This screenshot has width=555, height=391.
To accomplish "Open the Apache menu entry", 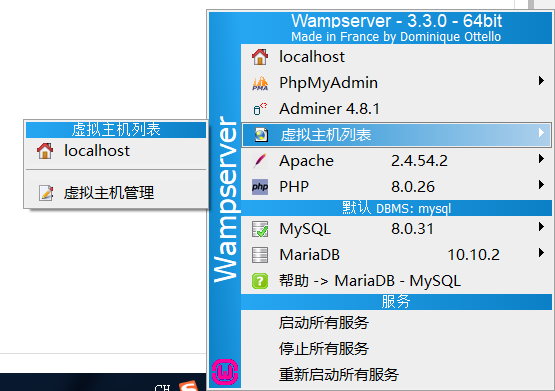I will pos(396,161).
